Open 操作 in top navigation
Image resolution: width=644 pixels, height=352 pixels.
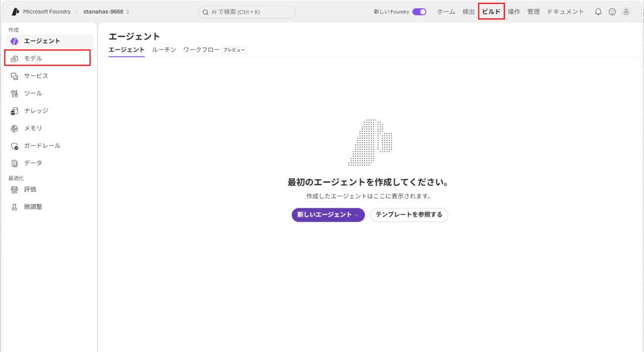(514, 11)
